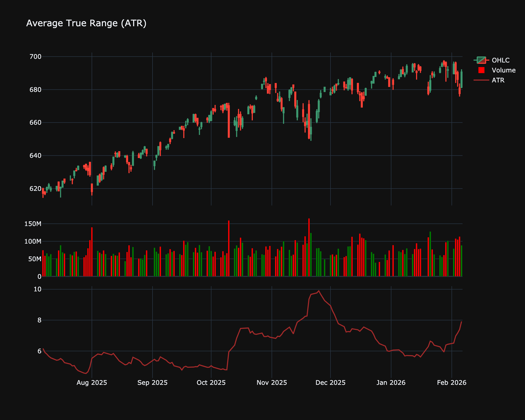
Task: Click the Aug 2025 x-axis label
Action: pyautogui.click(x=92, y=383)
